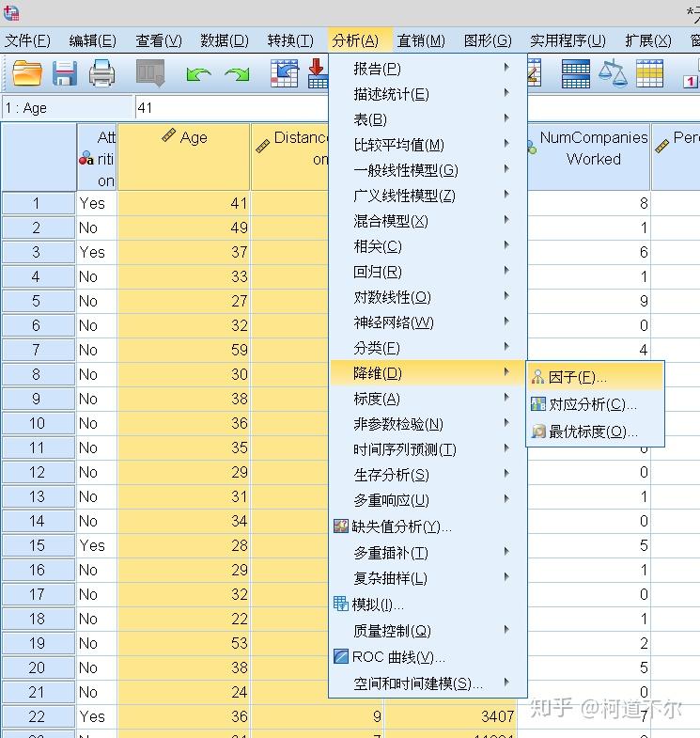The image size is (700, 738).
Task: Click the SPSS application icon in title bar
Action: 11,12
